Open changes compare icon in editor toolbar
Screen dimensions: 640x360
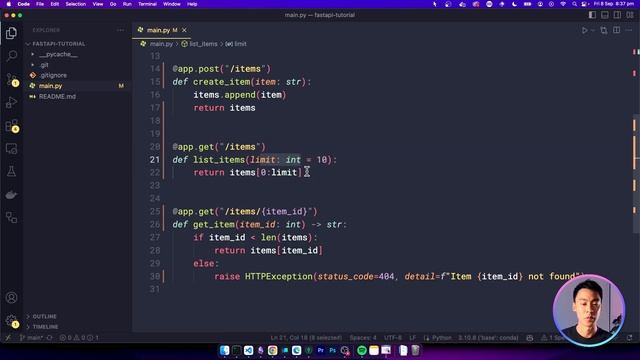click(604, 30)
